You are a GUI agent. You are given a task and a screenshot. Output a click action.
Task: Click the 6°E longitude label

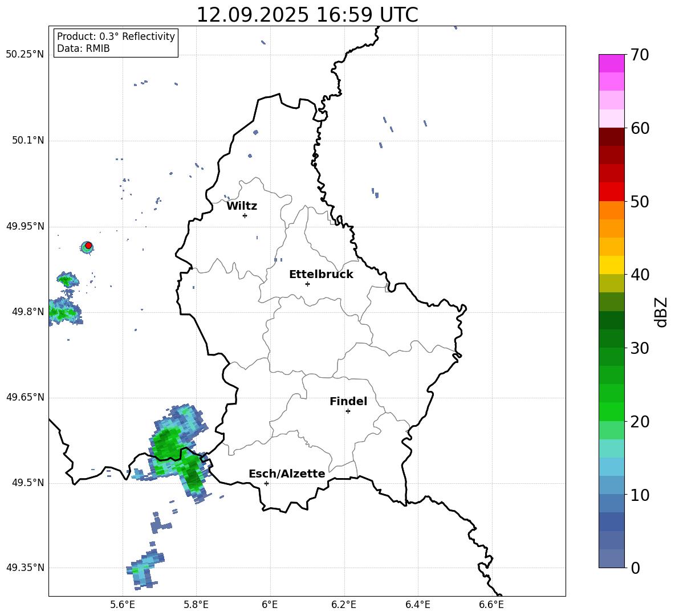270,605
